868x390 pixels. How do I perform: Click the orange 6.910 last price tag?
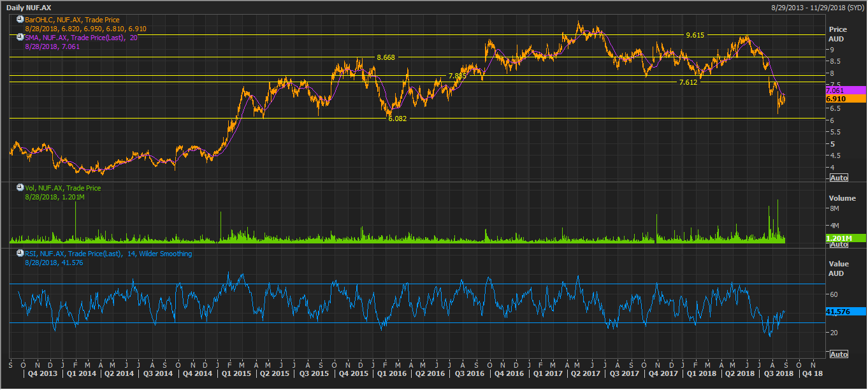pos(846,99)
